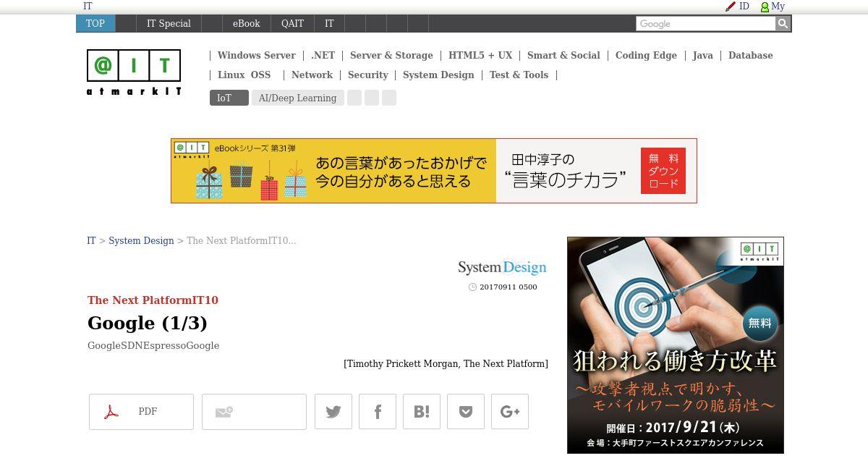Go to Coding Edge category
The height and width of the screenshot is (456, 868).
point(646,55)
